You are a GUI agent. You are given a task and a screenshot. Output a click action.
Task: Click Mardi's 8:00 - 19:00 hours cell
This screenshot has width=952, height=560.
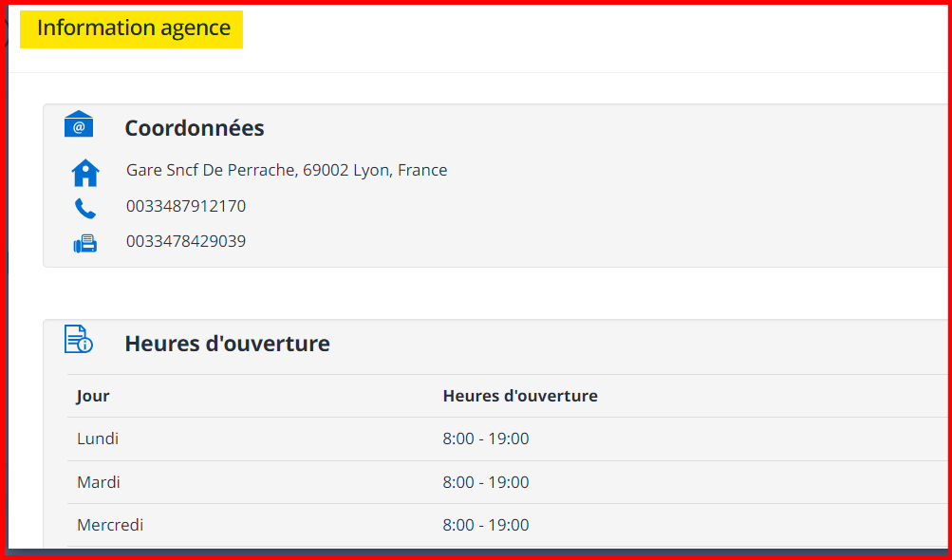(486, 482)
